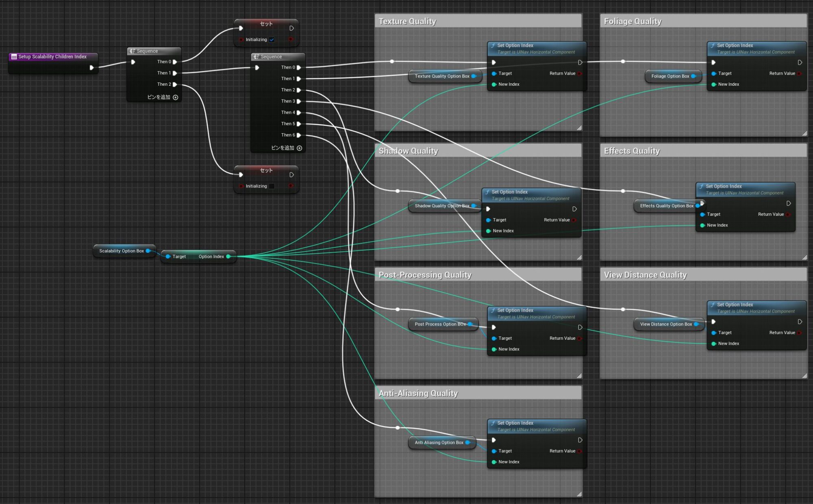Click the Sequence icon on the first Sequence node
This screenshot has width=813, height=504.
133,51
